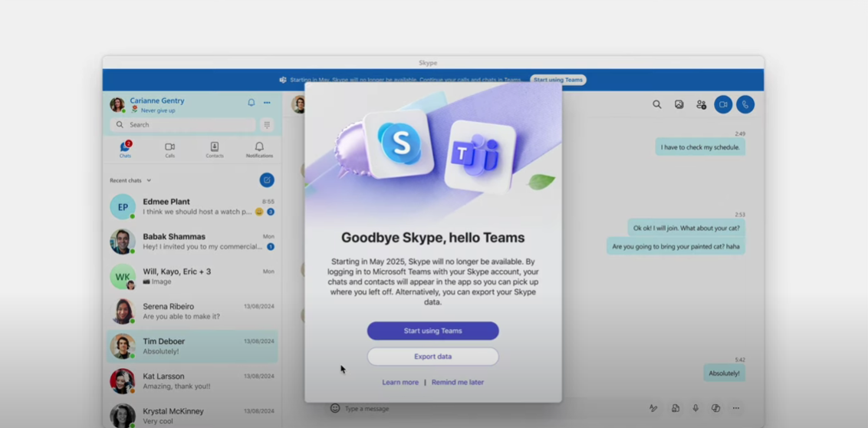Click the new chat compose icon
Viewport: 868px width, 428px height.
tap(267, 180)
